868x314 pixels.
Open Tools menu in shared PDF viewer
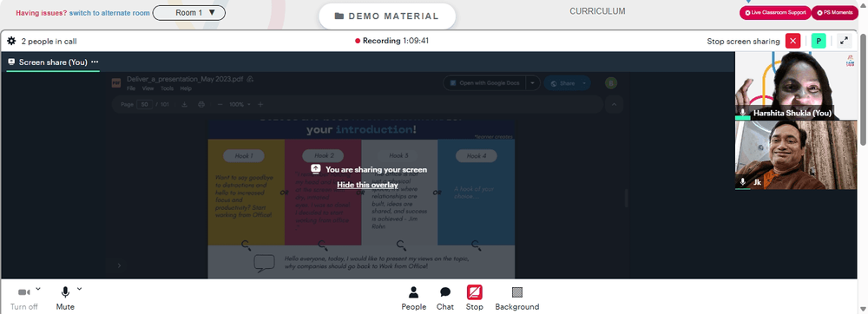click(168, 88)
